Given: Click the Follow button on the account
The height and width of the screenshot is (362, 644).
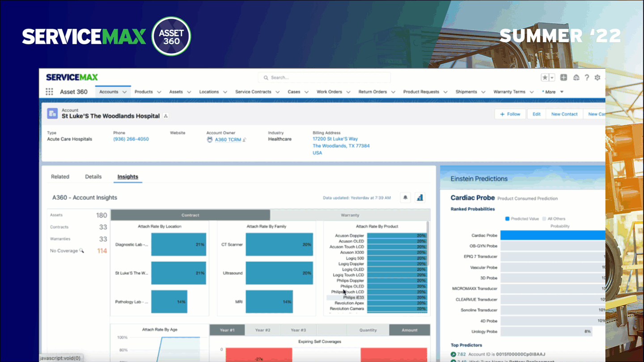Looking at the screenshot, I should pos(509,114).
